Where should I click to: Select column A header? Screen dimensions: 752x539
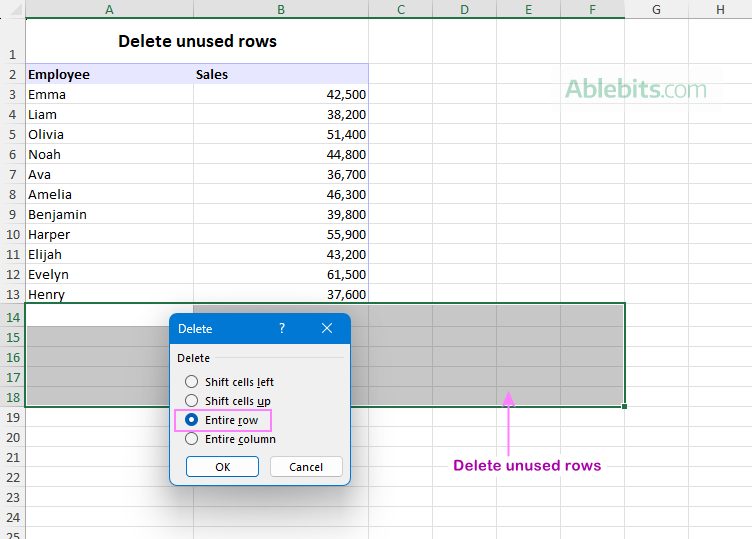[109, 9]
